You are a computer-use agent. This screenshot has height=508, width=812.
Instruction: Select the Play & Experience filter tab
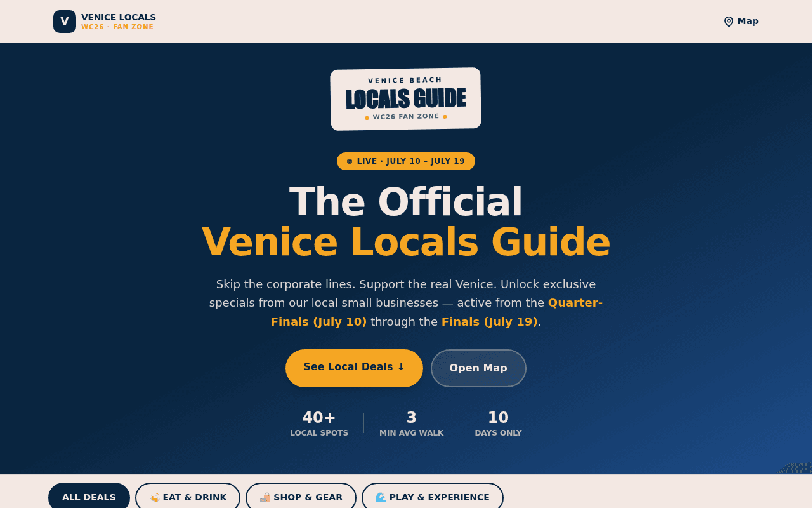click(433, 497)
